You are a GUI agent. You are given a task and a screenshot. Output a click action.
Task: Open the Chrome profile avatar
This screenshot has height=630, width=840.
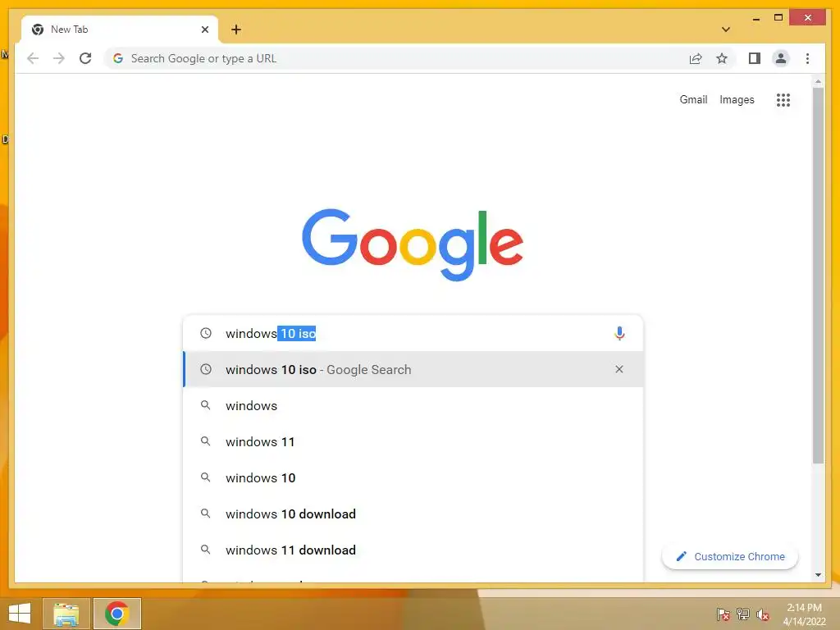(781, 58)
